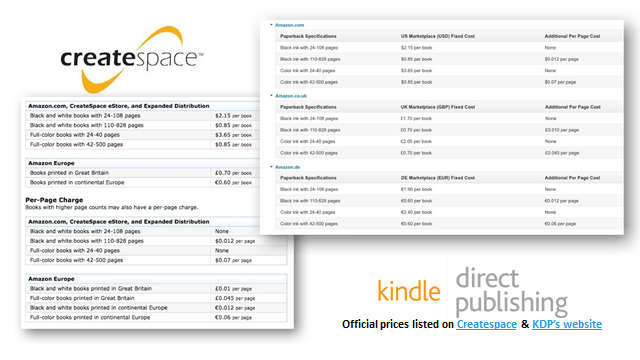640x360 pixels.
Task: Select the 'Per-Page Charge' heading
Action: (x=54, y=200)
